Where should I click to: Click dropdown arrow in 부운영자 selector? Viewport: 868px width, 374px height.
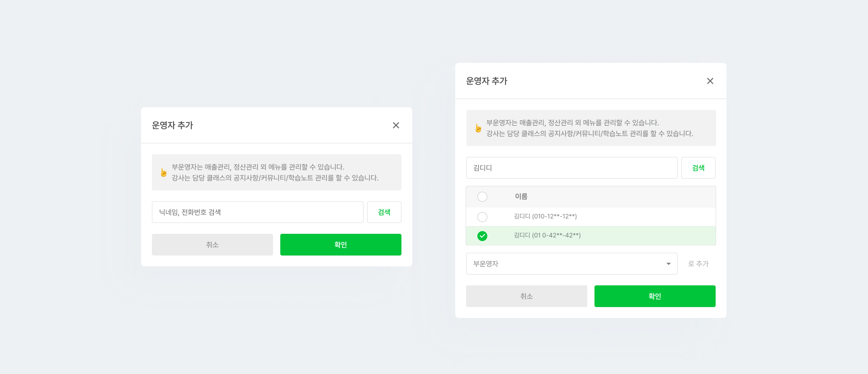tap(668, 264)
